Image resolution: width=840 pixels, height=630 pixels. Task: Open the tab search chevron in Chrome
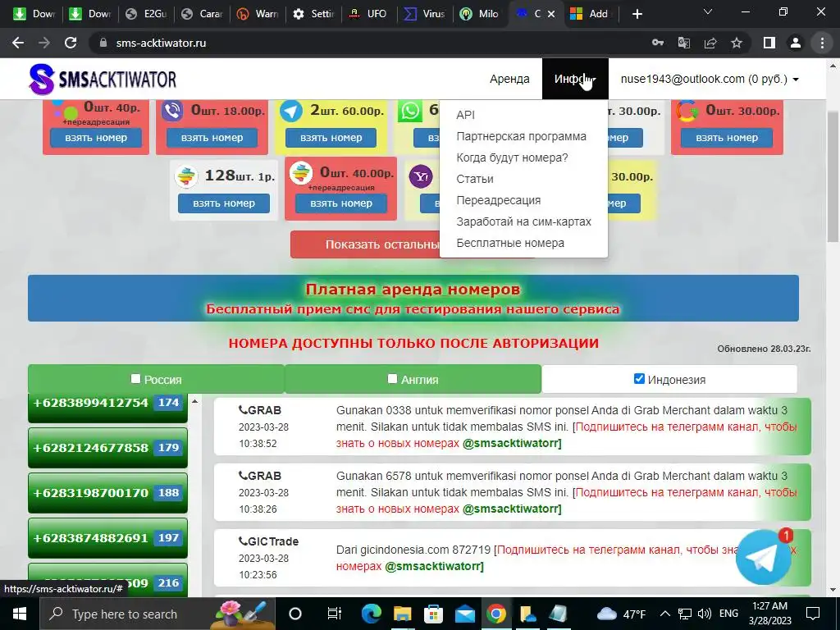point(708,11)
